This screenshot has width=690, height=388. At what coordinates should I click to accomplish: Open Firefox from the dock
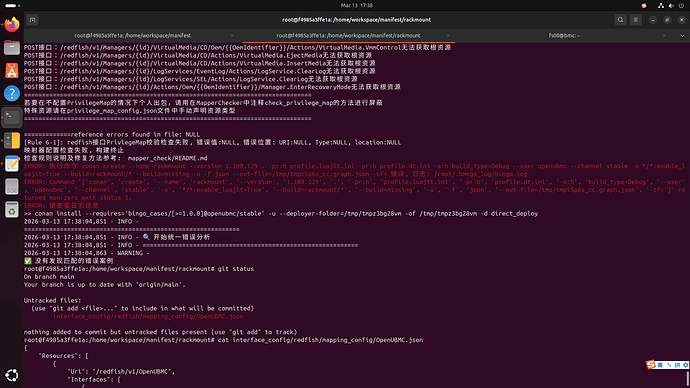pyautogui.click(x=12, y=24)
